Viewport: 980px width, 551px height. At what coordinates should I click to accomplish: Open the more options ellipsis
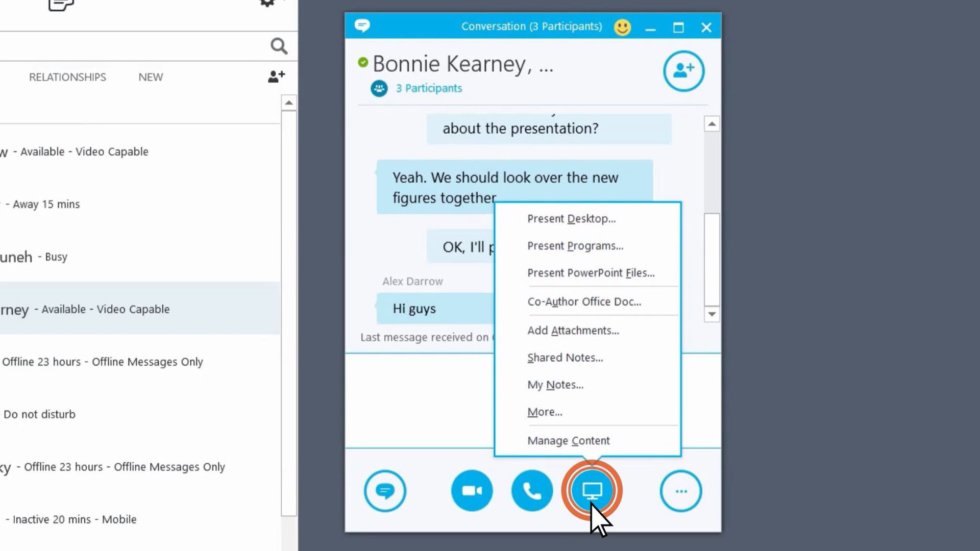pyautogui.click(x=680, y=490)
